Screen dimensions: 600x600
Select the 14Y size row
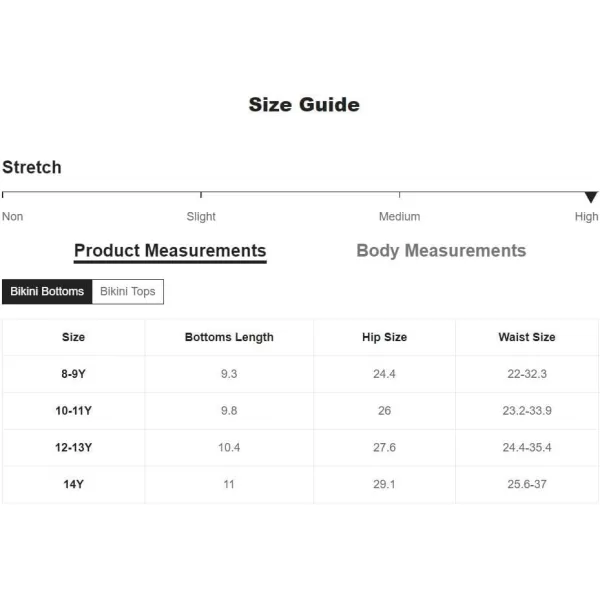click(300, 484)
